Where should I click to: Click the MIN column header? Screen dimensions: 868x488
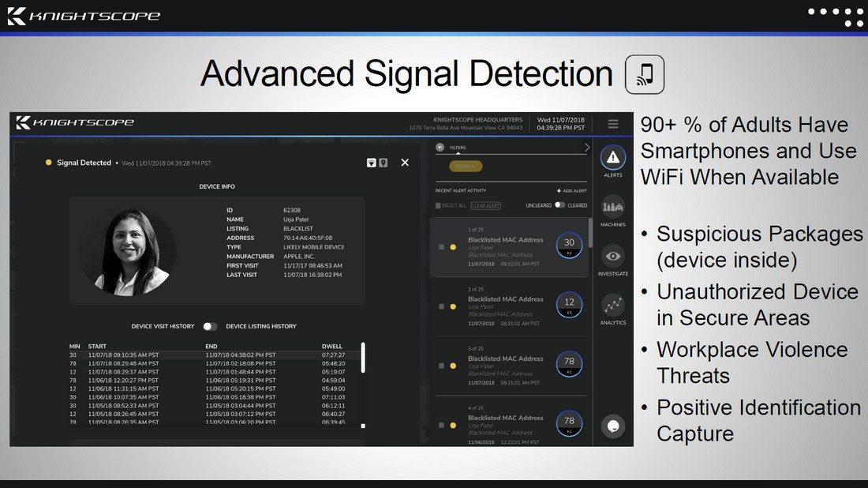coord(75,346)
